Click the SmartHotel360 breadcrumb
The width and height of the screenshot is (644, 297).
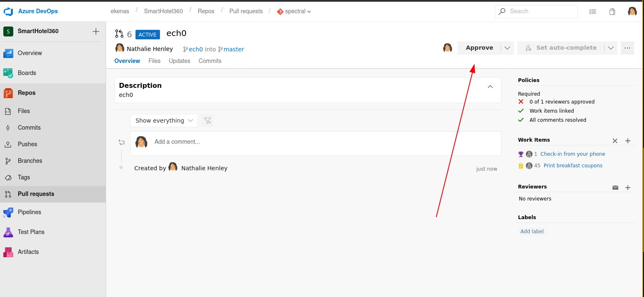pos(163,11)
